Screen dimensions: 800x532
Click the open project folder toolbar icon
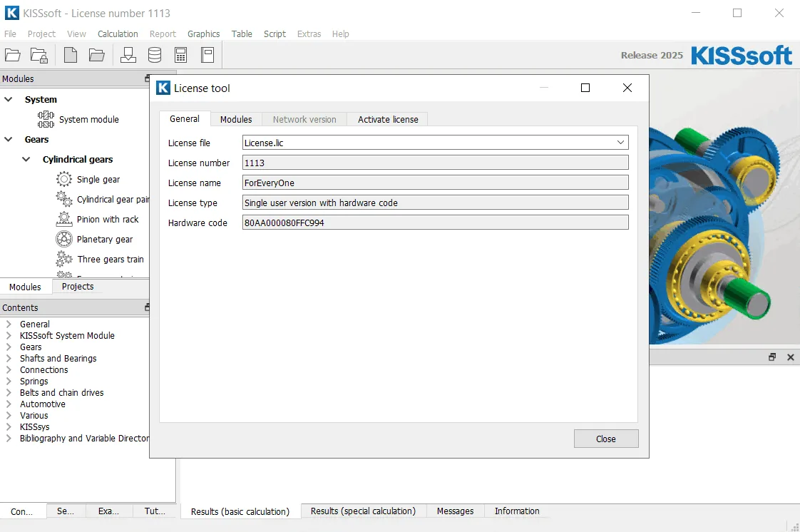(x=13, y=55)
